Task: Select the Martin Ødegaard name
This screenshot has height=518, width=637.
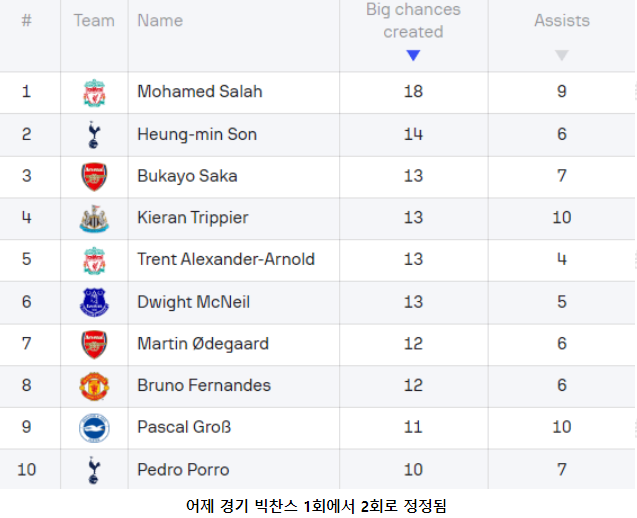Action: (x=203, y=344)
